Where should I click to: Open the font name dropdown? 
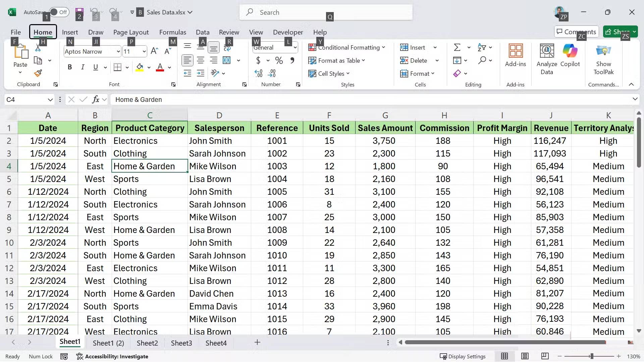click(x=118, y=51)
